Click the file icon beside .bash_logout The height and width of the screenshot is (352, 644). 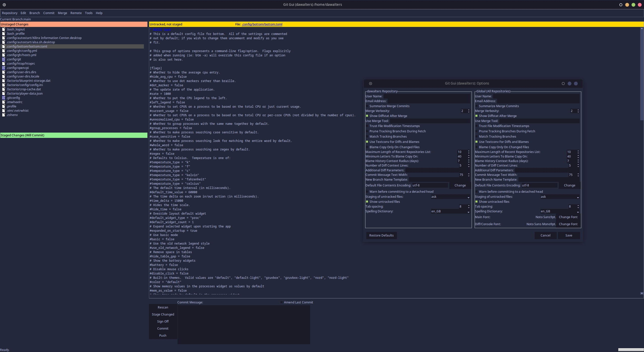[4, 29]
